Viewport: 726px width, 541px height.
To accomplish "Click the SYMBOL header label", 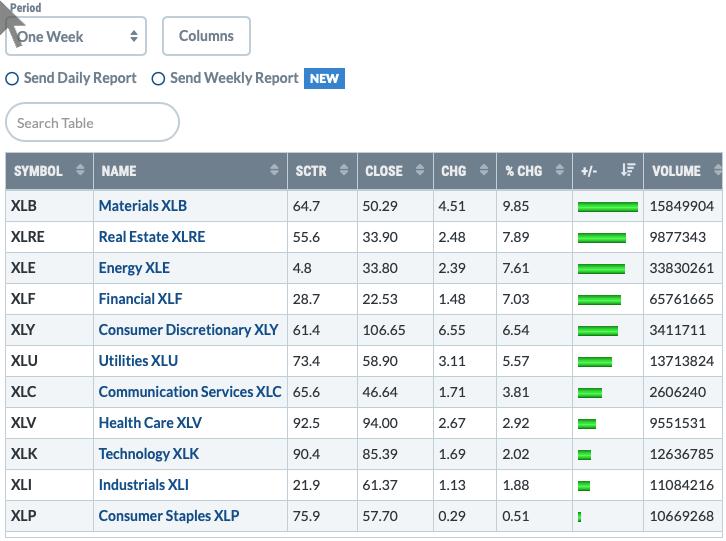I will coord(38,171).
